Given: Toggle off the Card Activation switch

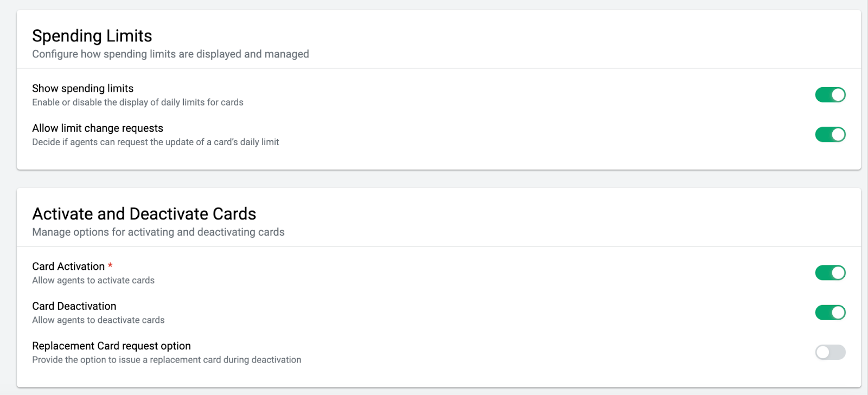Looking at the screenshot, I should pos(830,273).
